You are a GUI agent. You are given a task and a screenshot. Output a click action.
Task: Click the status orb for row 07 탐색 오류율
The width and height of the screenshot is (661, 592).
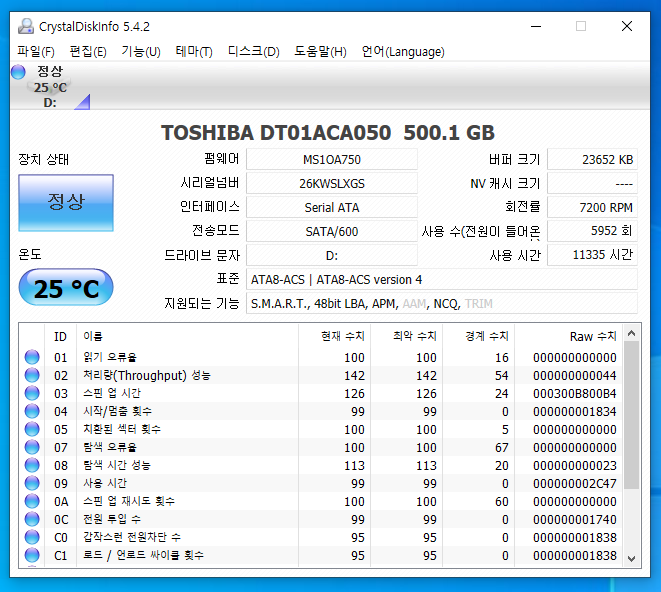coord(32,447)
